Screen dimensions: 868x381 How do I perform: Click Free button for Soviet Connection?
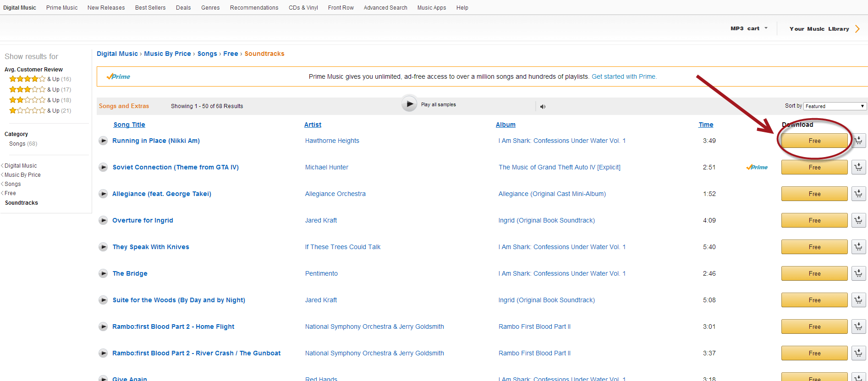pyautogui.click(x=814, y=167)
